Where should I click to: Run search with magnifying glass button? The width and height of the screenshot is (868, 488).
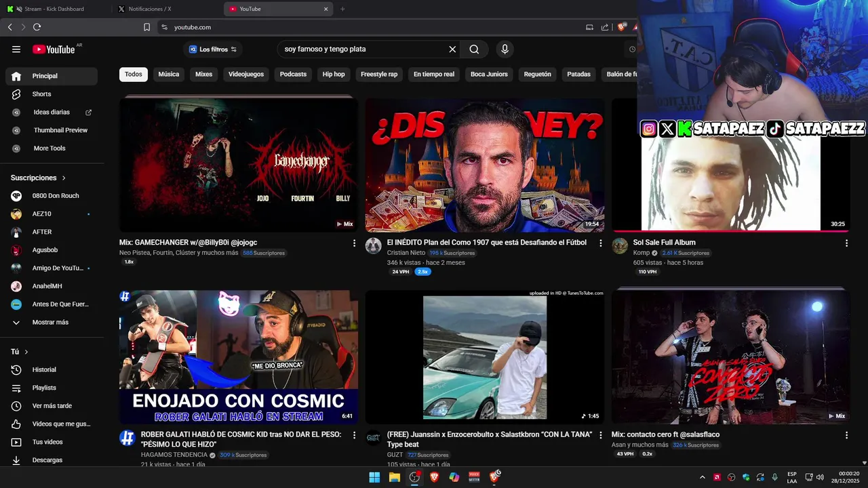tap(474, 49)
